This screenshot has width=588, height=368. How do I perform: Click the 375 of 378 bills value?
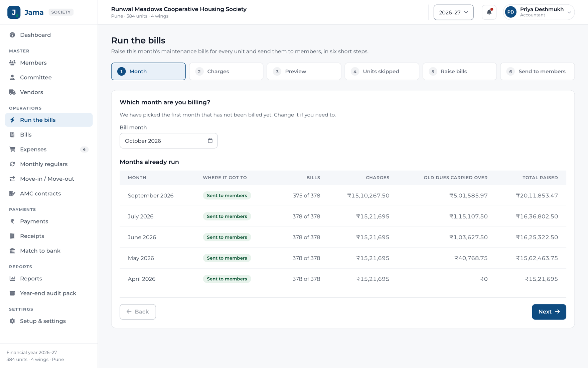[x=306, y=195]
